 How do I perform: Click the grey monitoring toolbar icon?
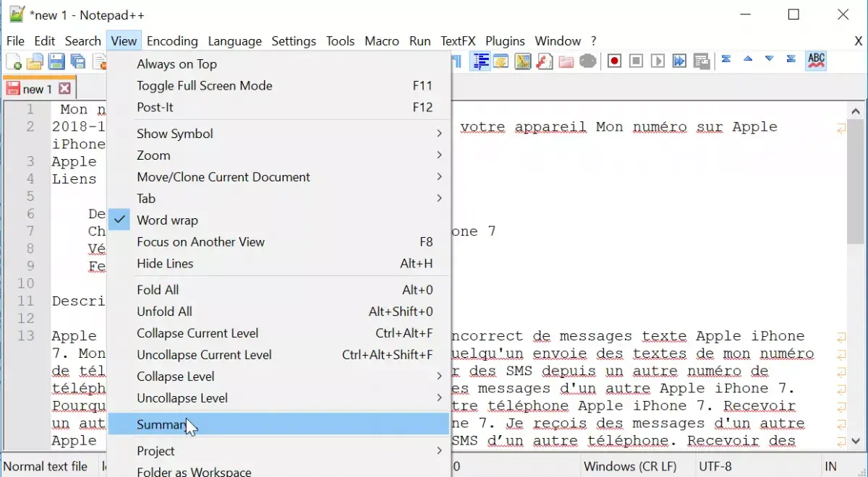click(x=588, y=61)
